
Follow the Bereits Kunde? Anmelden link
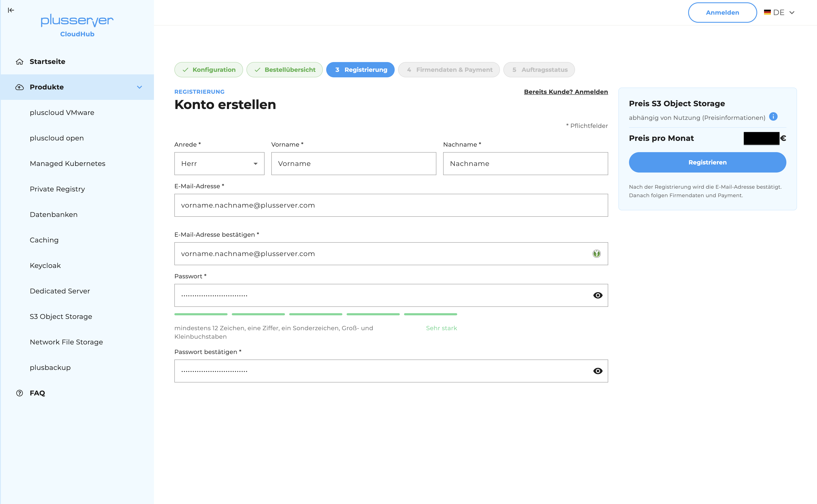click(x=566, y=92)
